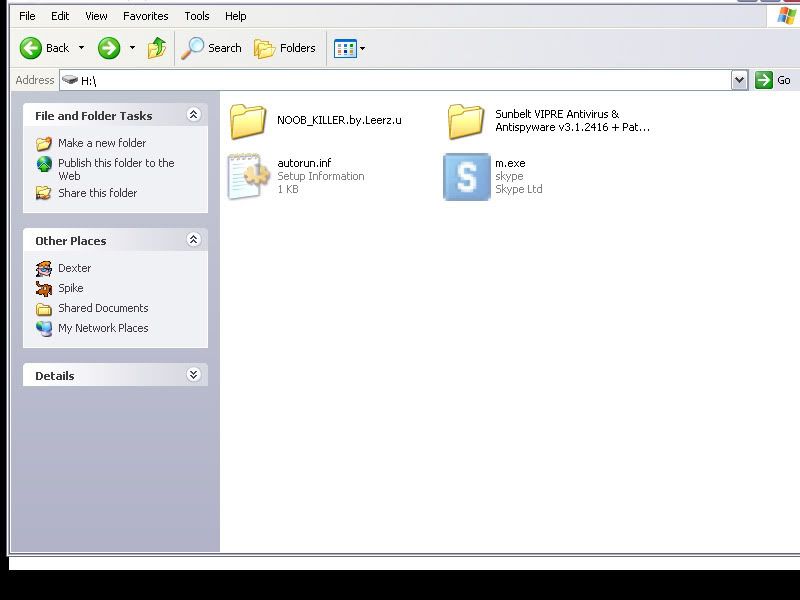The width and height of the screenshot is (800, 600).
Task: Click Share this folder link
Action: click(x=97, y=193)
